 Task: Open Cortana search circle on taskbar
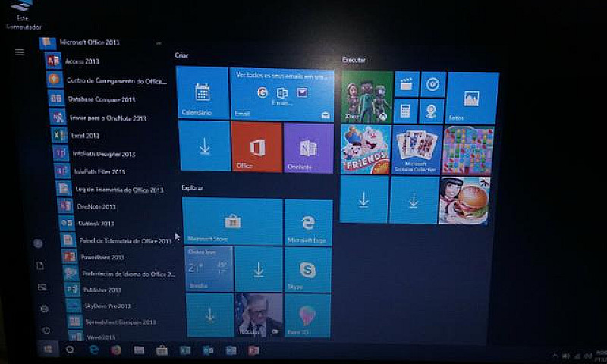point(70,350)
